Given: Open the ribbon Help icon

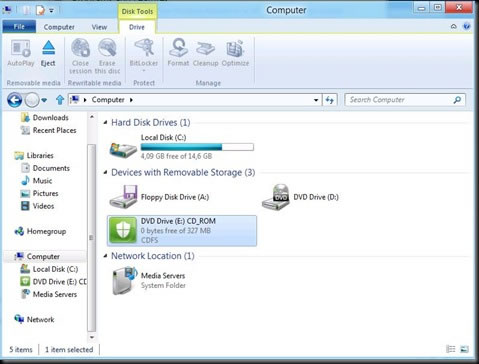Looking at the screenshot, I should (x=467, y=26).
